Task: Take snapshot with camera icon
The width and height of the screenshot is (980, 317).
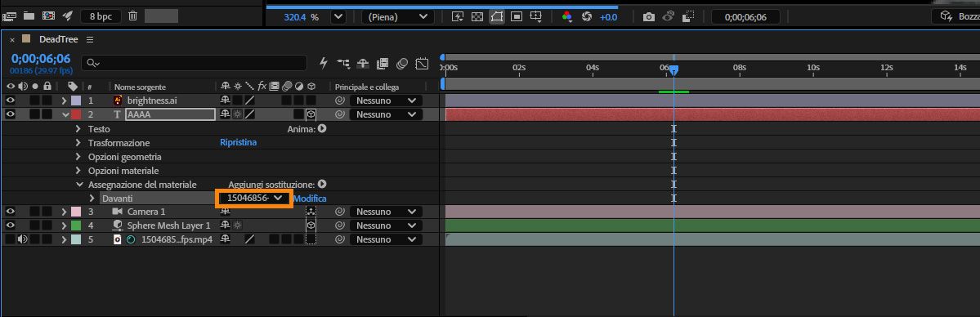Action: tap(649, 17)
